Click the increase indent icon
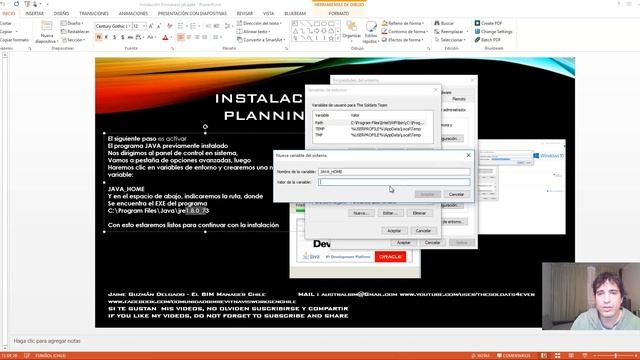Screen dimensions: 640x360 point(217,26)
